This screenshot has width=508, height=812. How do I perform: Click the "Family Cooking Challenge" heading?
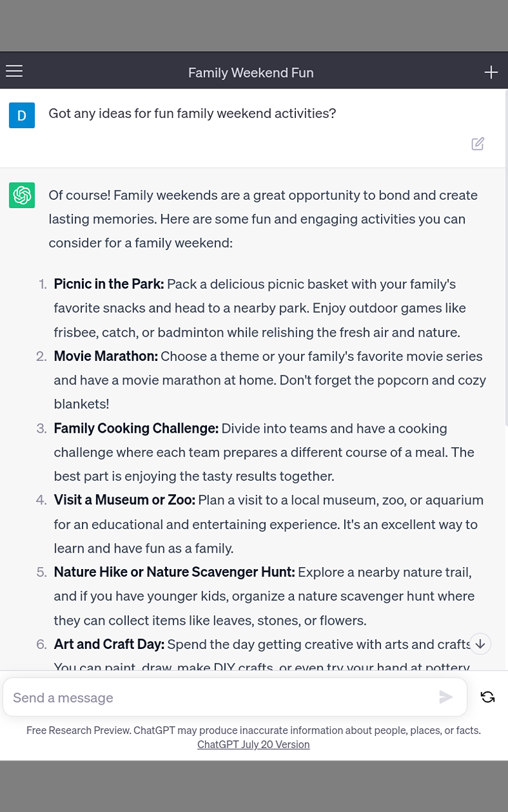point(136,428)
